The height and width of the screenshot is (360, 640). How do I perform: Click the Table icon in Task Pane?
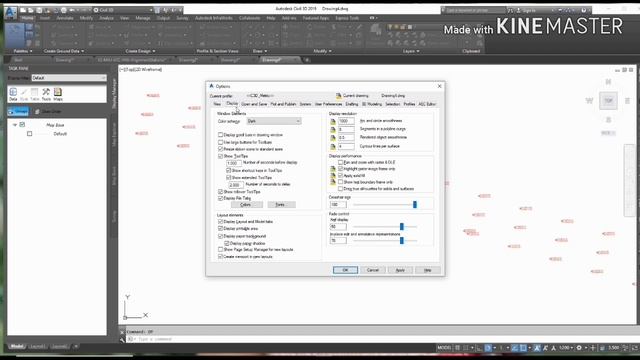(x=35, y=94)
